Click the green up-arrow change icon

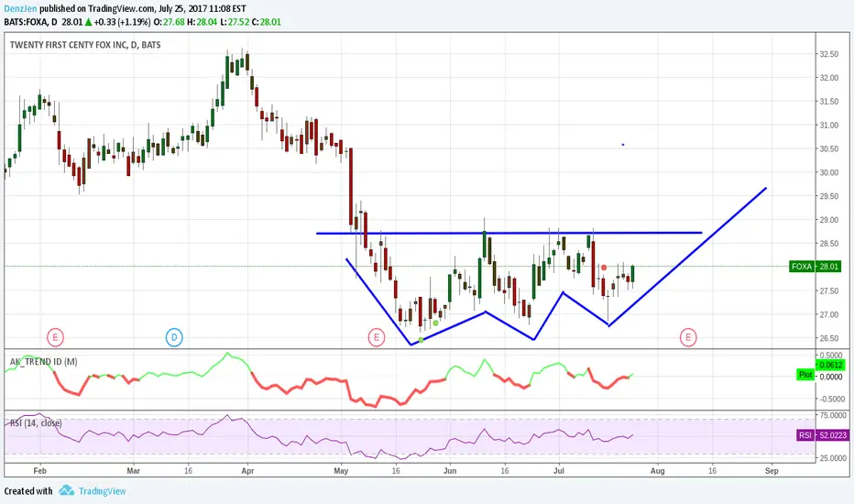(x=88, y=22)
